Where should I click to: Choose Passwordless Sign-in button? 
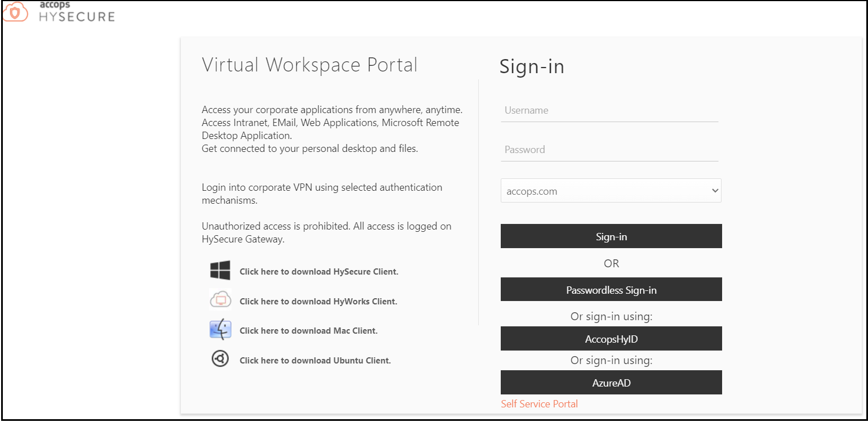611,290
